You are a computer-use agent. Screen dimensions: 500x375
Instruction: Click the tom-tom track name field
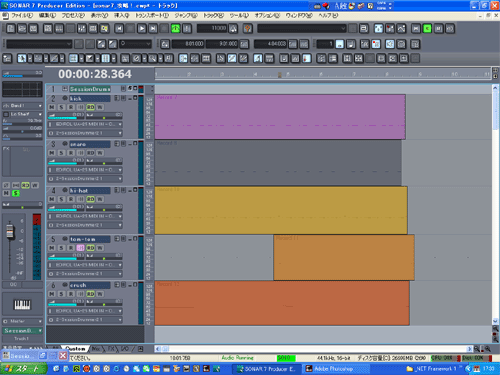click(x=90, y=239)
